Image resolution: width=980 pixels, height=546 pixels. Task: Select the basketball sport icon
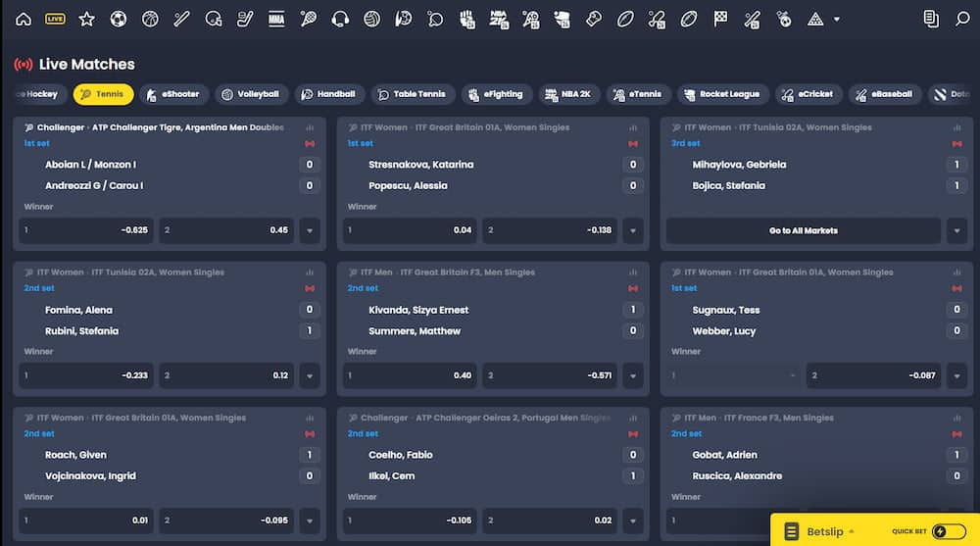pos(150,20)
